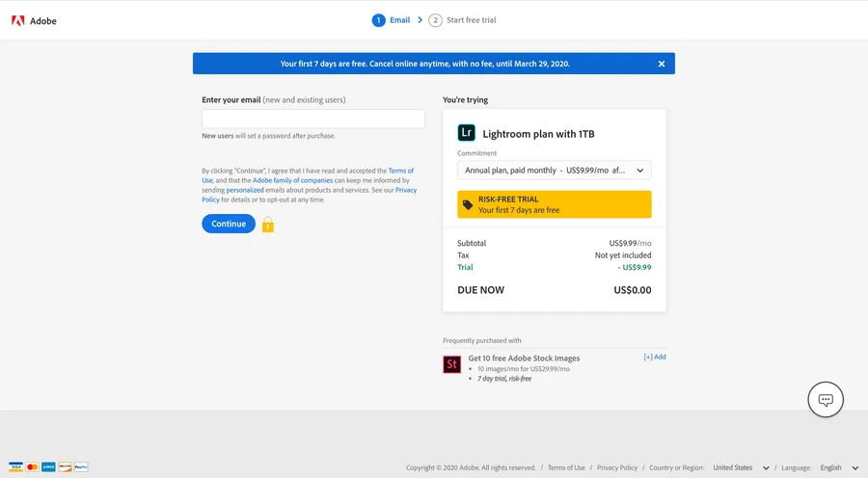Click the Adobe Stock St icon
This screenshot has width=868, height=478.
pyautogui.click(x=451, y=364)
